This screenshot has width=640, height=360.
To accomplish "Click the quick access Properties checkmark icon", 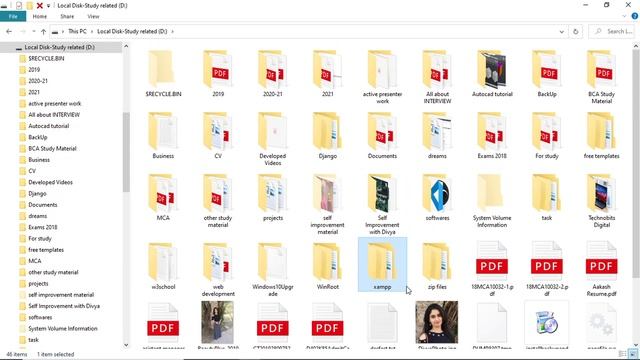I will coord(19,5).
